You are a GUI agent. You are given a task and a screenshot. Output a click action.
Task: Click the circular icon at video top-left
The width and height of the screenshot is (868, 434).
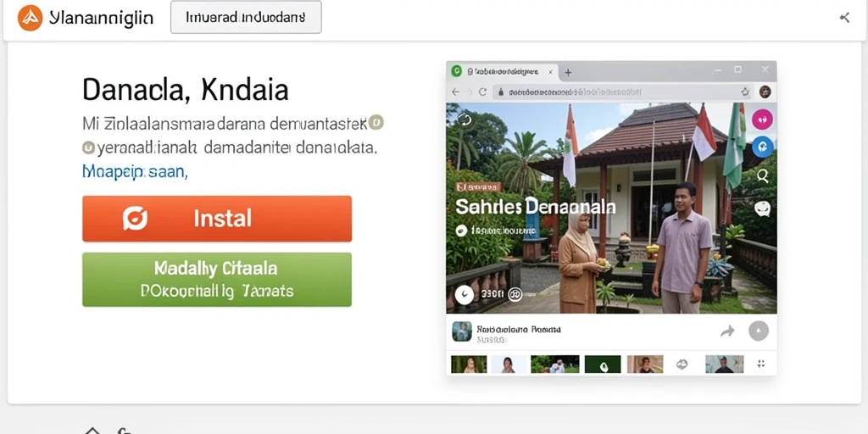[x=464, y=119]
